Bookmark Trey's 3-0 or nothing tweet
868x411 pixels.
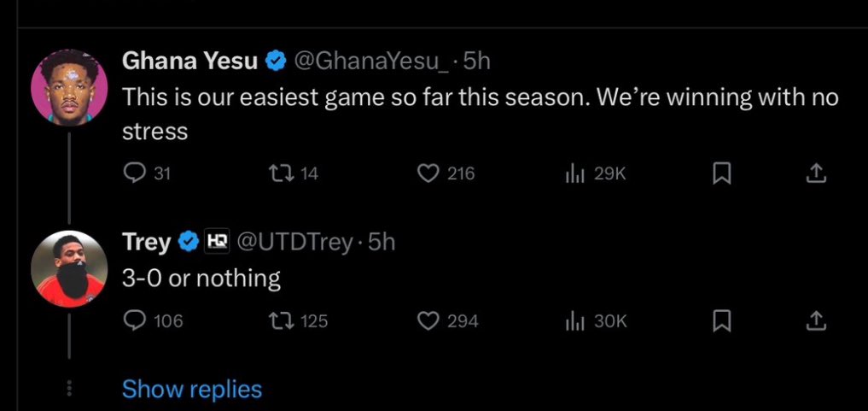coord(721,320)
